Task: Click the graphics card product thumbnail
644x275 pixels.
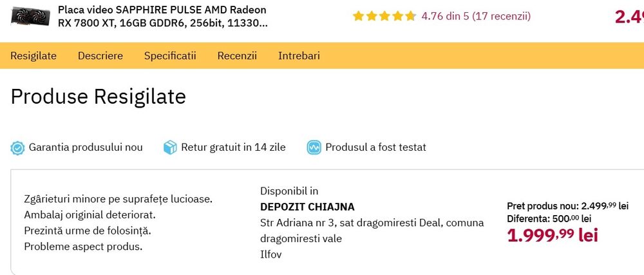Action: 32,15
